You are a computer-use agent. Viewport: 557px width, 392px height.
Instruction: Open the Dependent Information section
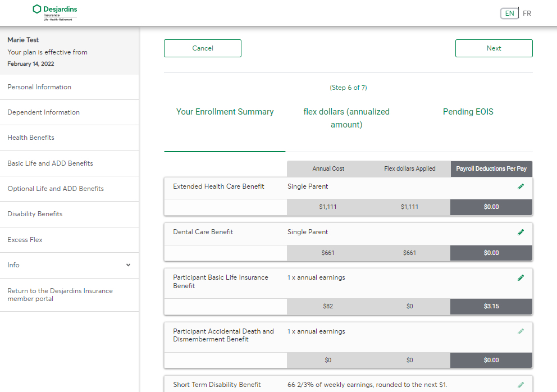click(43, 112)
